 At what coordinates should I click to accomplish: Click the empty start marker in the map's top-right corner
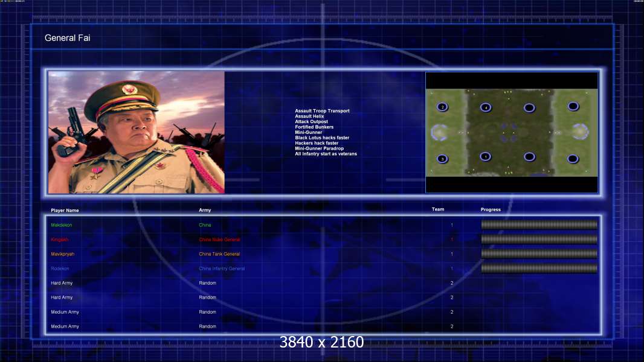[573, 107]
